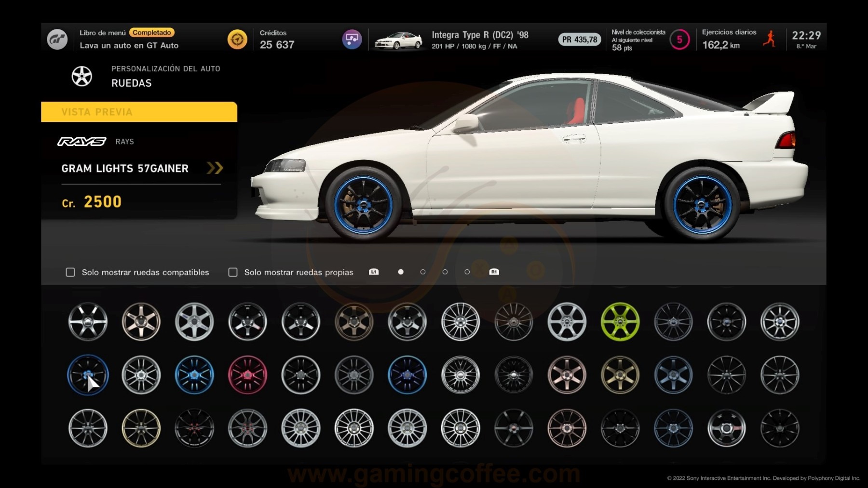Click the 22:29 clock

point(806,35)
